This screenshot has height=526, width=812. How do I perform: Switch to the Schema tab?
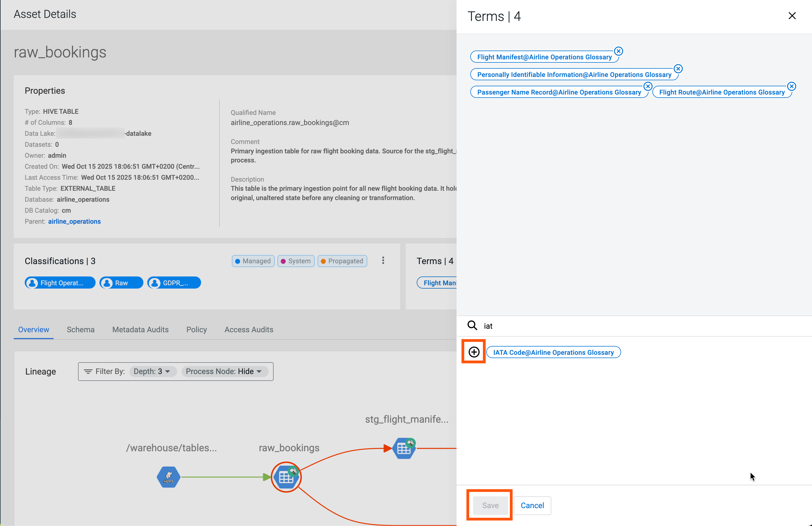pos(80,330)
